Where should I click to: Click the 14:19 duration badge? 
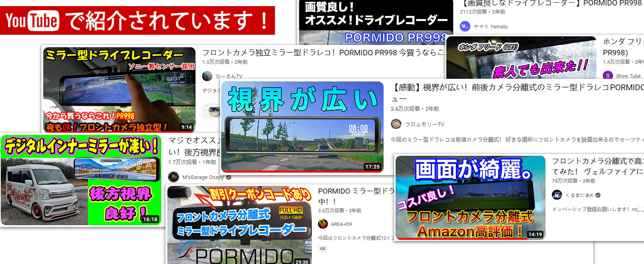coord(535,234)
